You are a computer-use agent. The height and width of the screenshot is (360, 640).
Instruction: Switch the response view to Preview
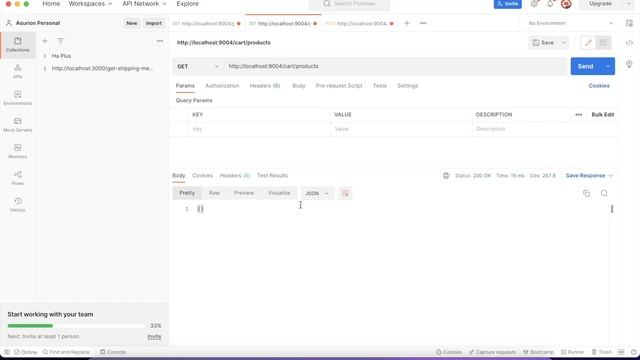pos(244,193)
